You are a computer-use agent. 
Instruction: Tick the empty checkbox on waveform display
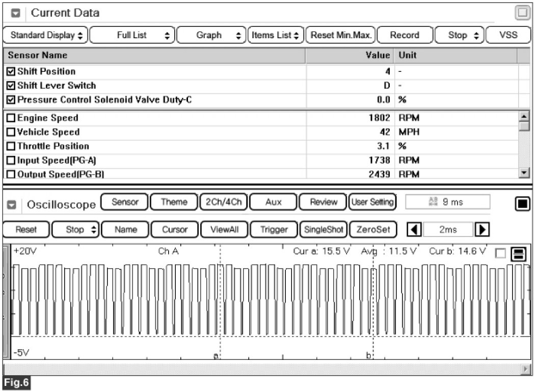(500, 254)
